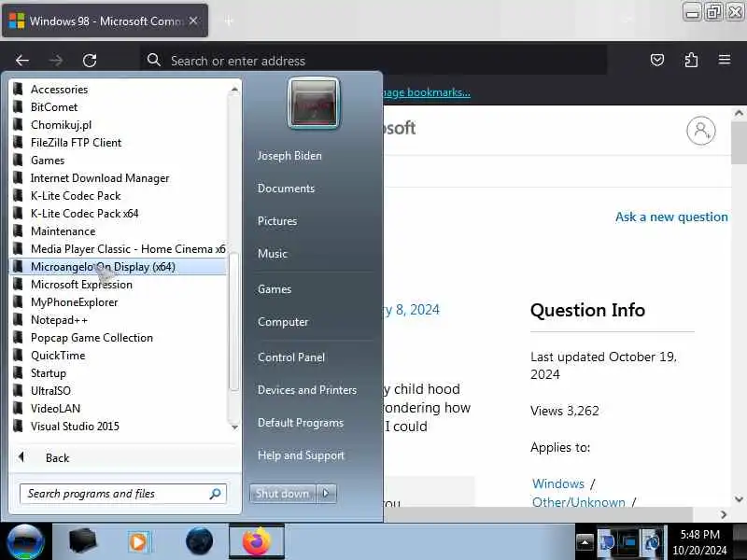Click the browser back arrow
Image resolution: width=747 pixels, height=560 pixels.
pyautogui.click(x=22, y=61)
